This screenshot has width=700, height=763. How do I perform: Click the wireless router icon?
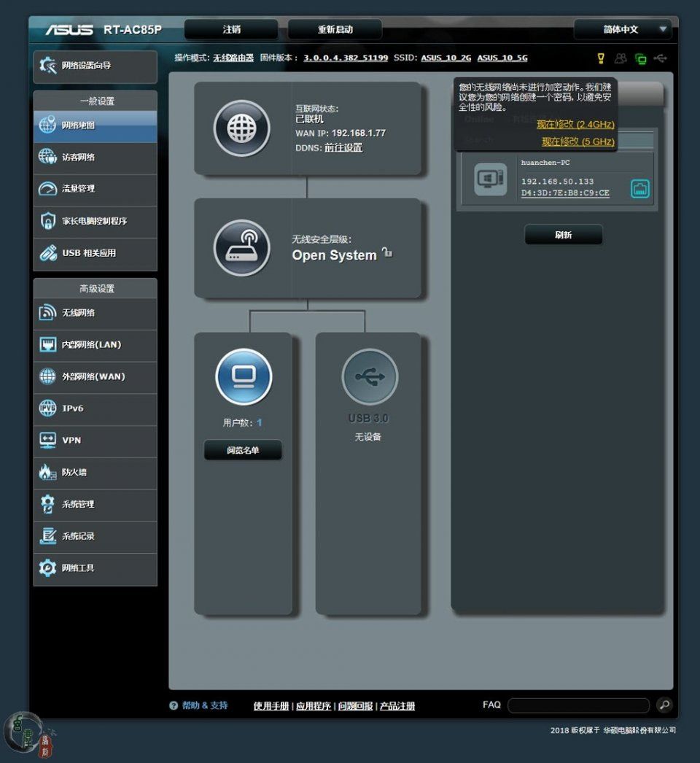pyautogui.click(x=241, y=248)
